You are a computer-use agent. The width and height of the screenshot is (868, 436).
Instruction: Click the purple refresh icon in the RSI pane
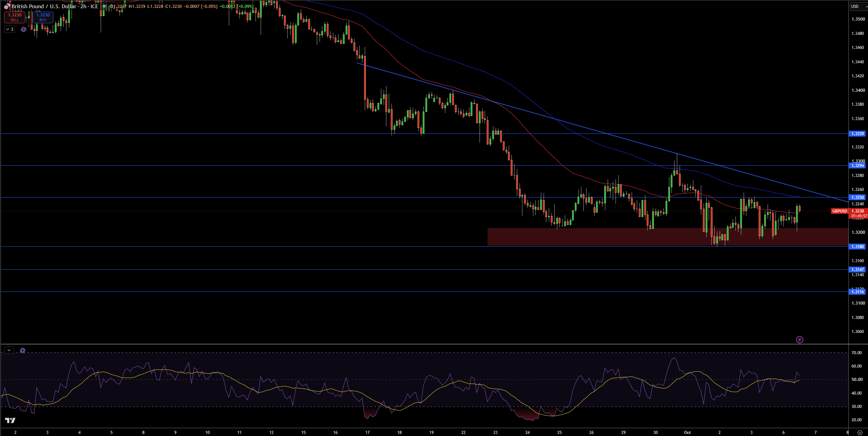click(23, 350)
